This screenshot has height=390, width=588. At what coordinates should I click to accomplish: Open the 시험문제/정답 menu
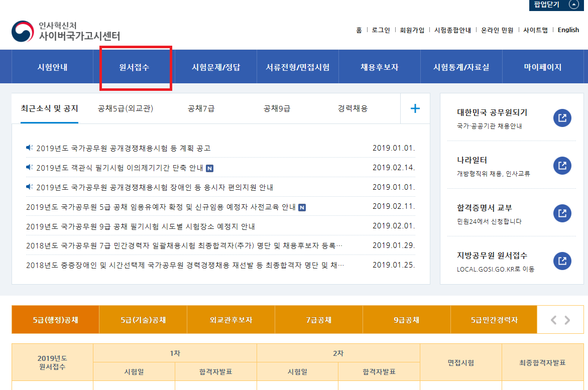[x=216, y=67]
